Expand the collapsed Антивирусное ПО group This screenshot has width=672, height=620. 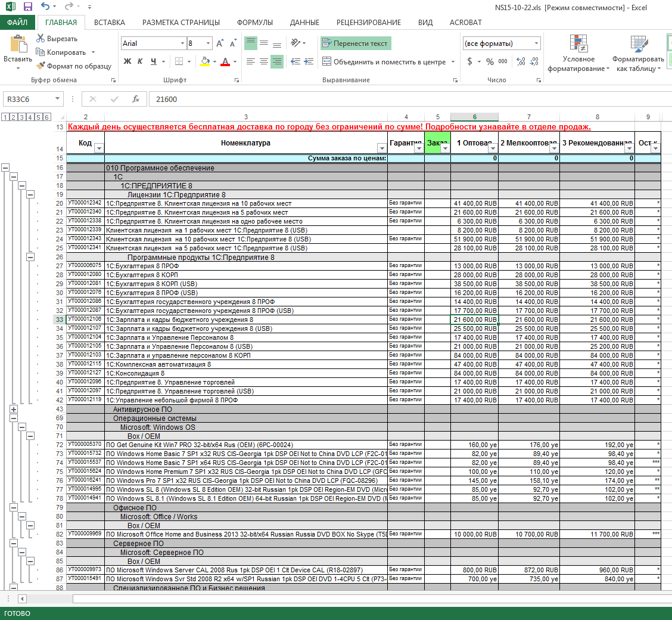pos(14,409)
